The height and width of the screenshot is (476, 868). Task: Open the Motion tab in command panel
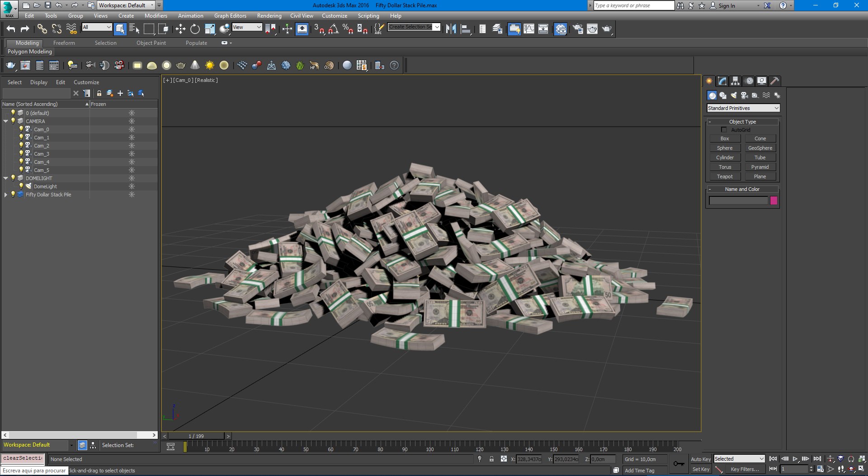point(749,81)
